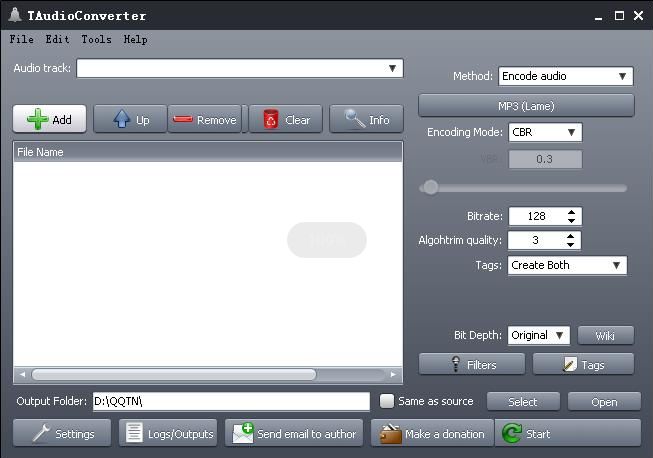The width and height of the screenshot is (653, 458).
Task: Open the Encoding Mode dropdown
Action: click(x=571, y=132)
